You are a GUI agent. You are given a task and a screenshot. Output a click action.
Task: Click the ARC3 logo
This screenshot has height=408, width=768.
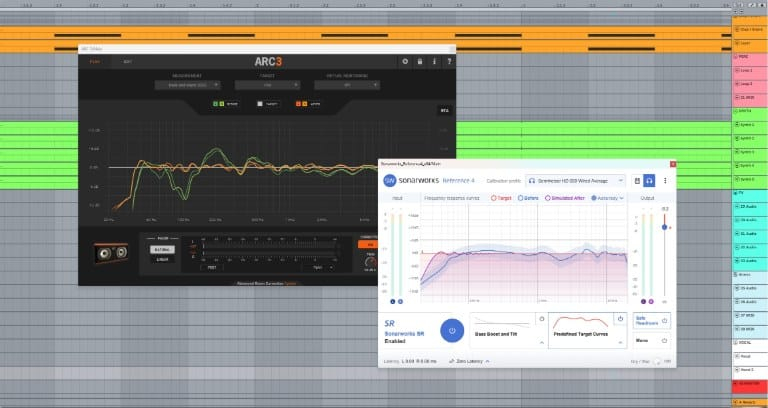268,62
